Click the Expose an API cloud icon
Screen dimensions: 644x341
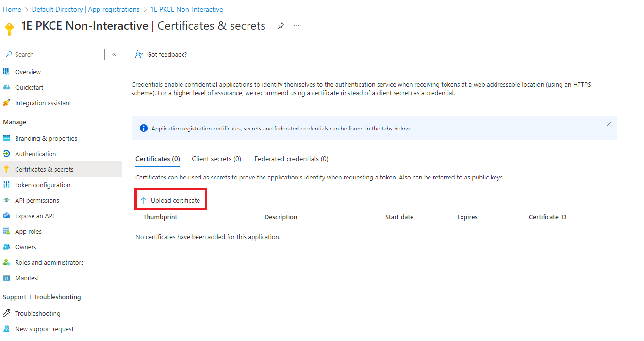coord(6,216)
